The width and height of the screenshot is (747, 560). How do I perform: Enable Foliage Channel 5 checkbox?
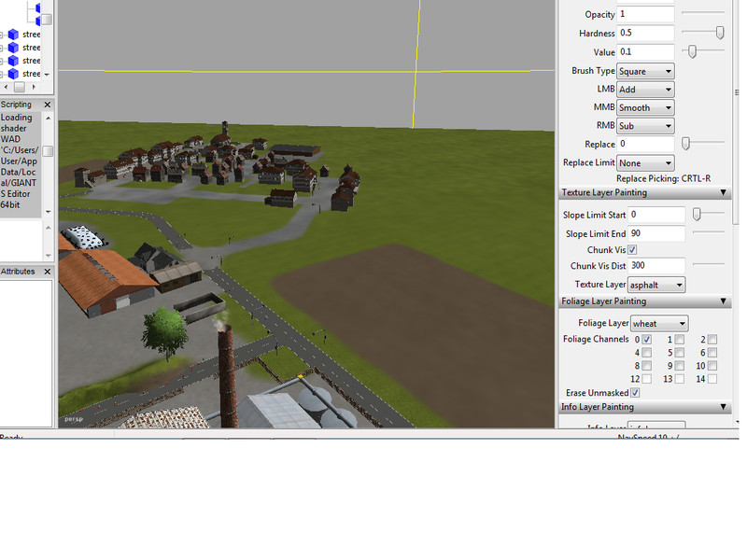click(680, 353)
